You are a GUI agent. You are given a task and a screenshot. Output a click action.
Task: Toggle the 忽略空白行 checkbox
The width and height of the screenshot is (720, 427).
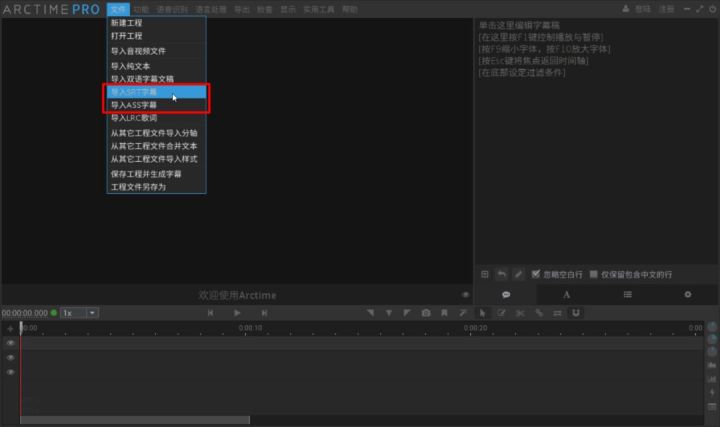[536, 274]
